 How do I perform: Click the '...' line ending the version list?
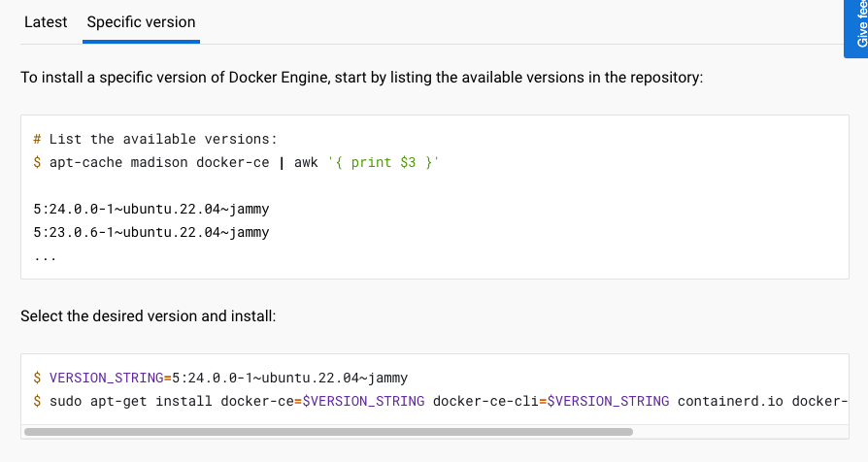[x=45, y=257]
